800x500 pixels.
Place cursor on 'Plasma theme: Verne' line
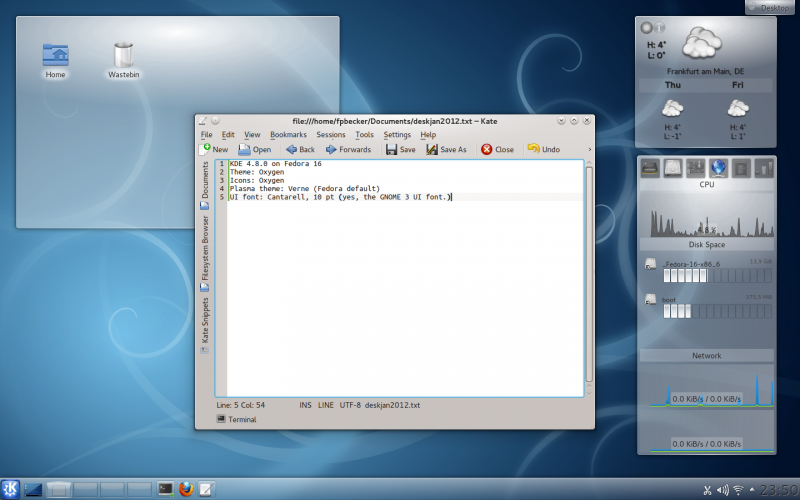(305, 188)
